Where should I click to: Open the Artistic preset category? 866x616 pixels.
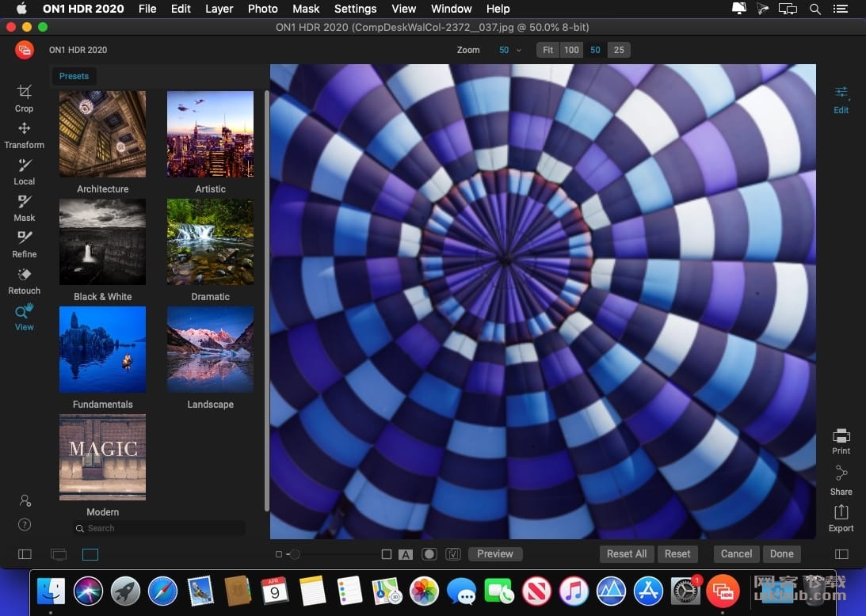click(x=211, y=143)
